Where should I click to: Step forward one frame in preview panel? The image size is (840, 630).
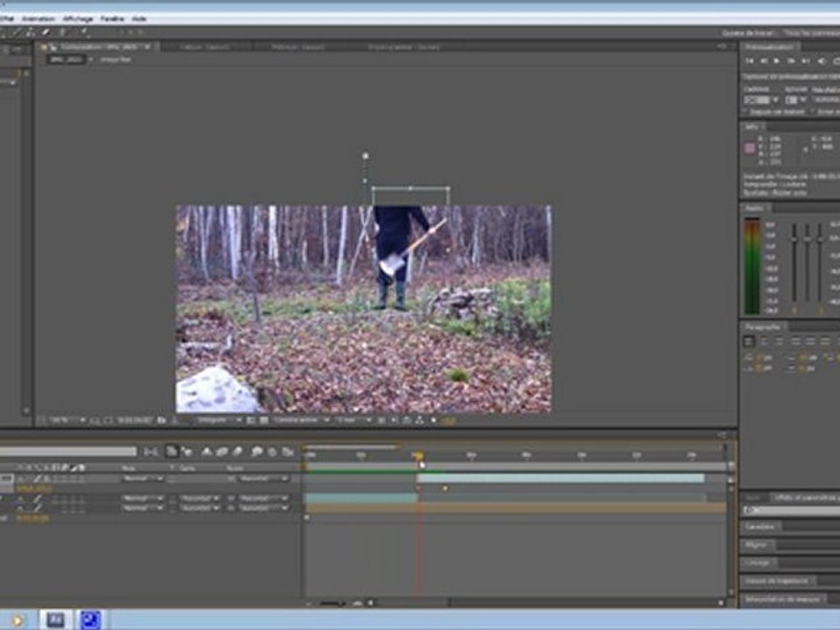click(791, 61)
